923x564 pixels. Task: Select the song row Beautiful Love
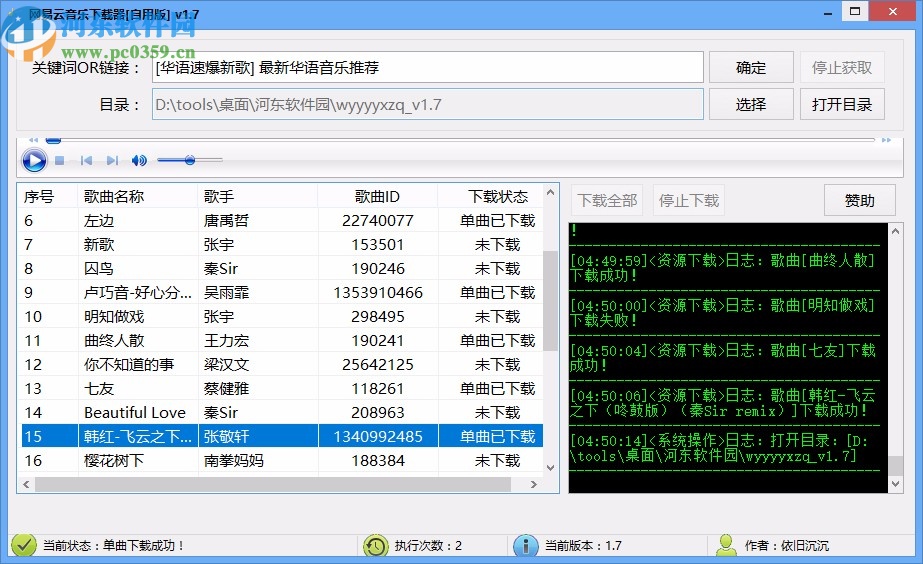point(282,413)
